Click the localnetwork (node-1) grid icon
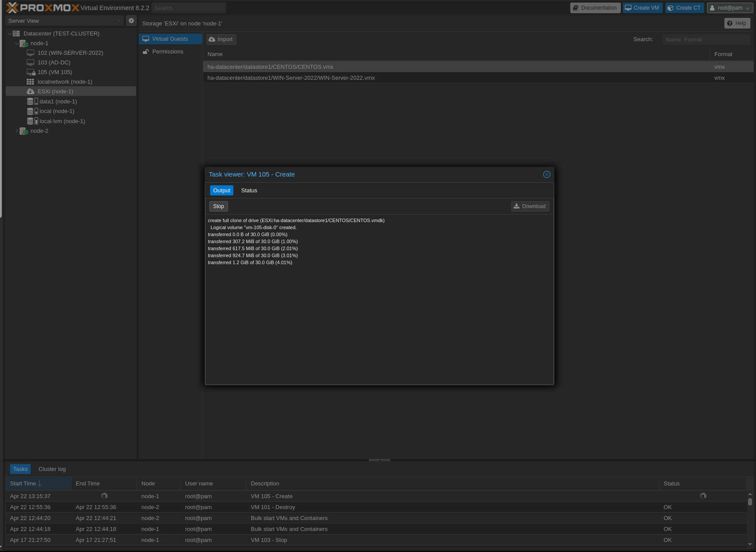 pos(30,82)
